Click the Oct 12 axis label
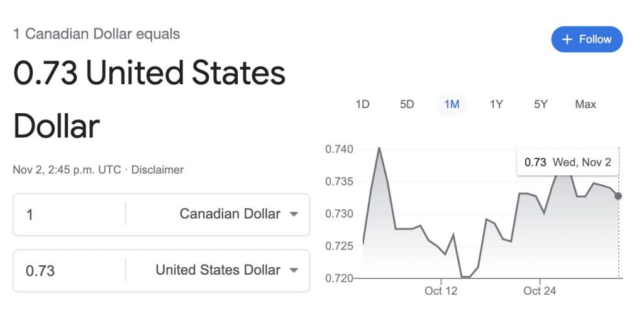 441,291
